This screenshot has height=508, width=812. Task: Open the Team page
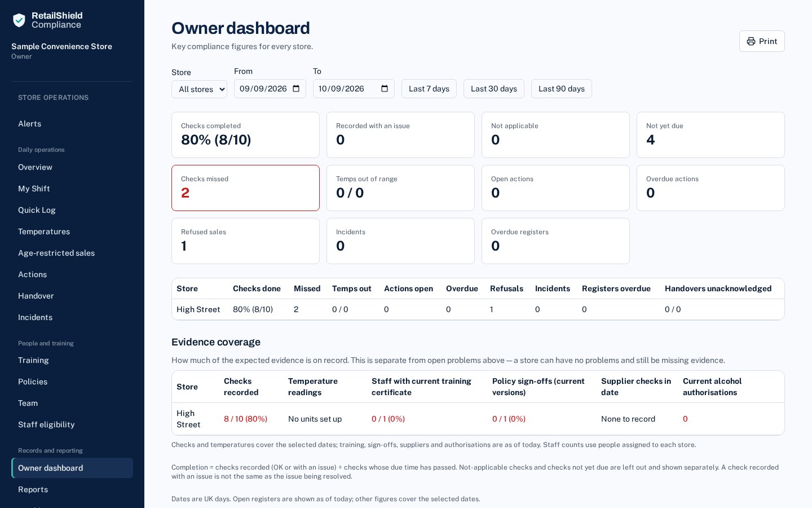[72, 403]
